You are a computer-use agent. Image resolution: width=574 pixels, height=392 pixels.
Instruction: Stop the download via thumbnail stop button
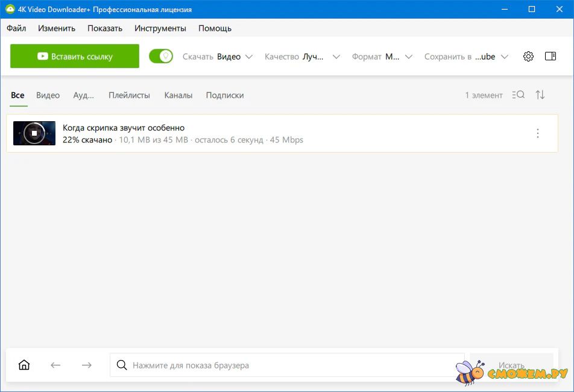point(34,133)
